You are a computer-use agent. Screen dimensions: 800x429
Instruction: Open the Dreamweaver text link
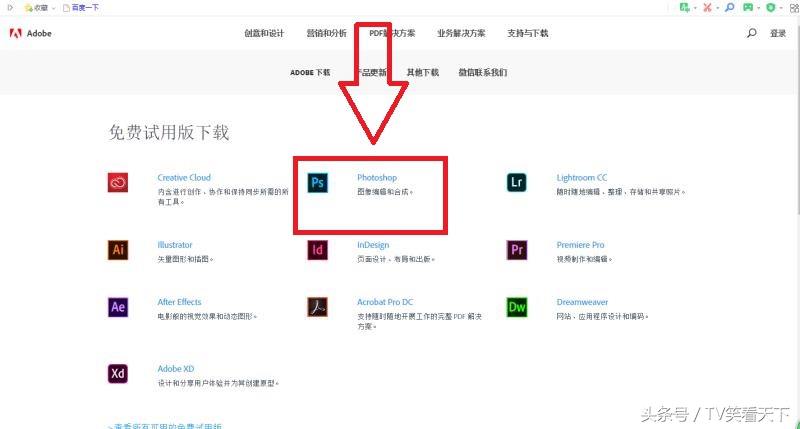point(582,302)
